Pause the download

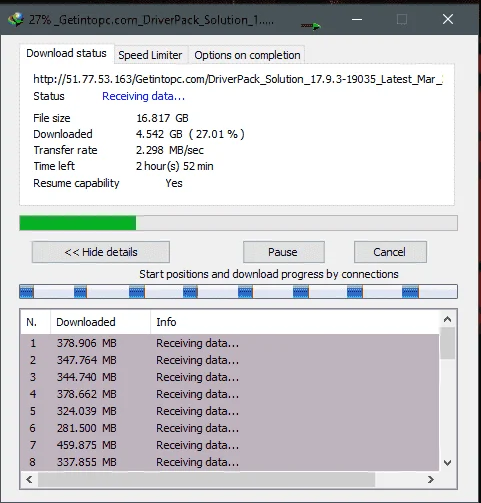point(284,252)
